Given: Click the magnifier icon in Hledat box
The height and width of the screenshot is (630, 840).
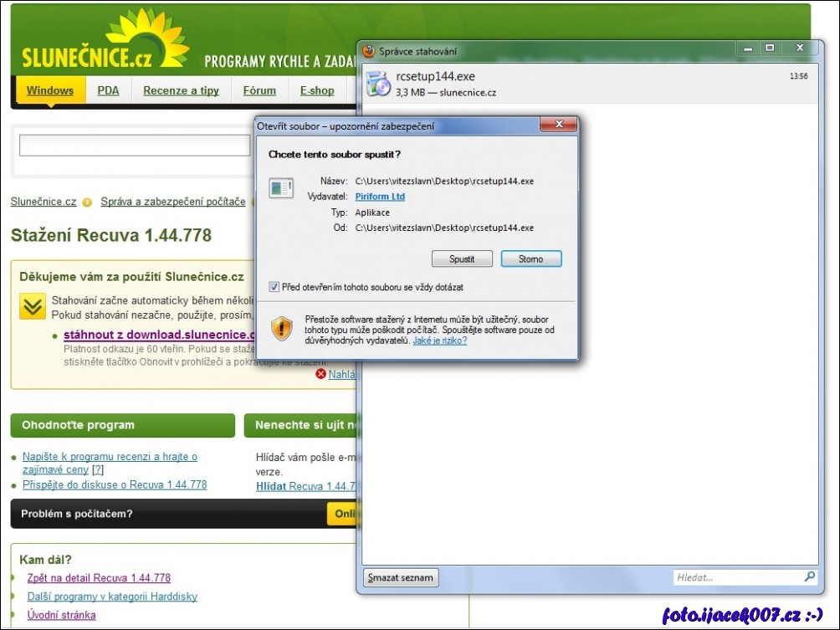Looking at the screenshot, I should 809,577.
